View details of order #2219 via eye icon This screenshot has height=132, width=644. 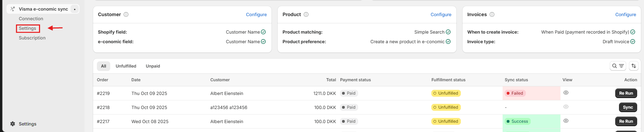pyautogui.click(x=566, y=93)
